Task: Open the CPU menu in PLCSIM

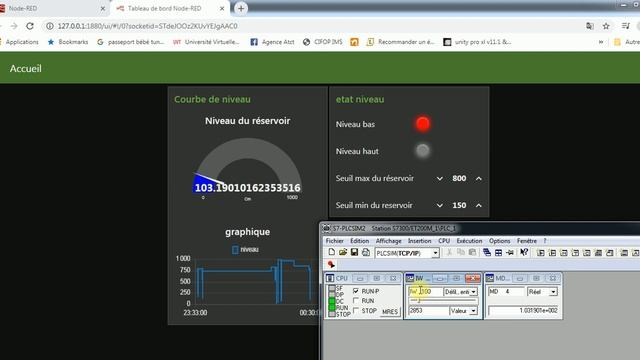Action: pos(444,241)
